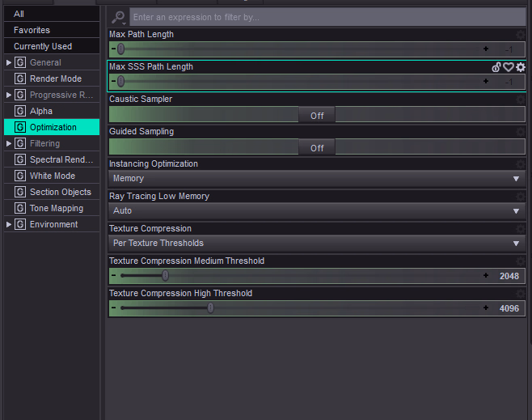Toggle the Guided Sampling Off switch
This screenshot has height=420, width=532.
click(317, 148)
